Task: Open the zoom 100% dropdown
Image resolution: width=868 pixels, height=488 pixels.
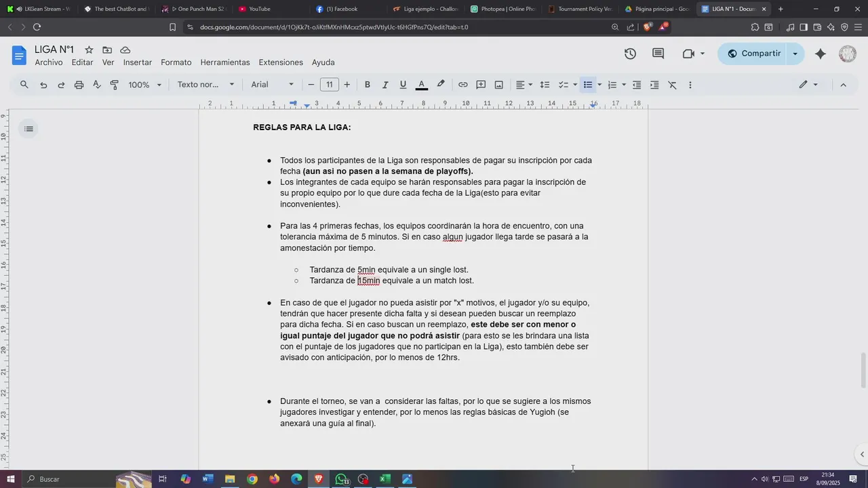Action: pyautogui.click(x=145, y=85)
